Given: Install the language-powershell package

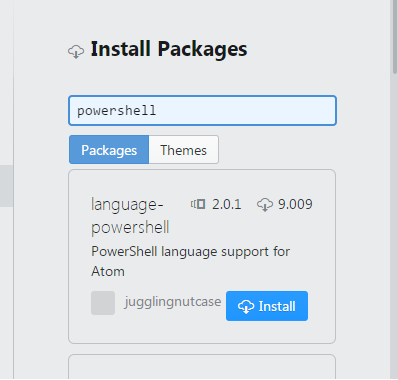Looking at the screenshot, I should [x=267, y=306].
